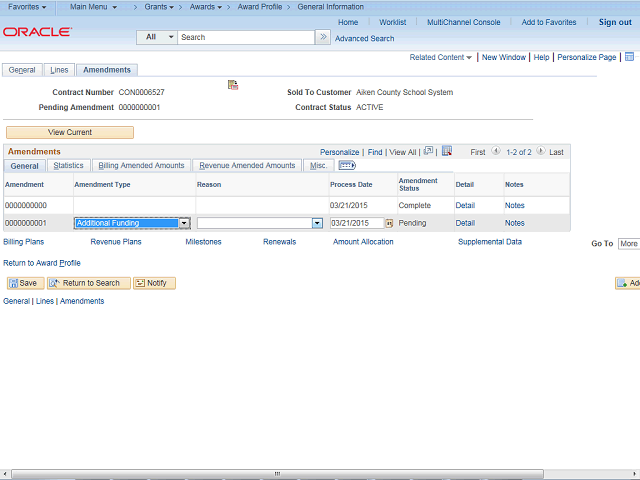This screenshot has height=480, width=640.
Task: Click the search go arrow button
Action: click(x=323, y=37)
